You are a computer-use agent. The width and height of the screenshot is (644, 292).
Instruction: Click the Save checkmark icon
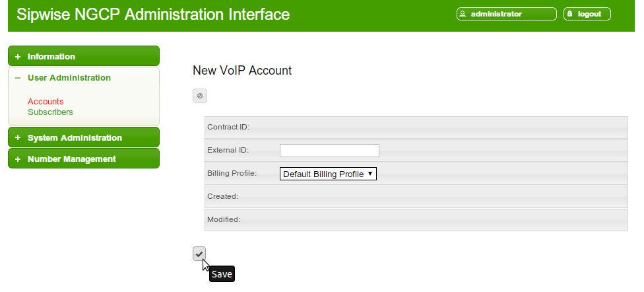point(199,254)
